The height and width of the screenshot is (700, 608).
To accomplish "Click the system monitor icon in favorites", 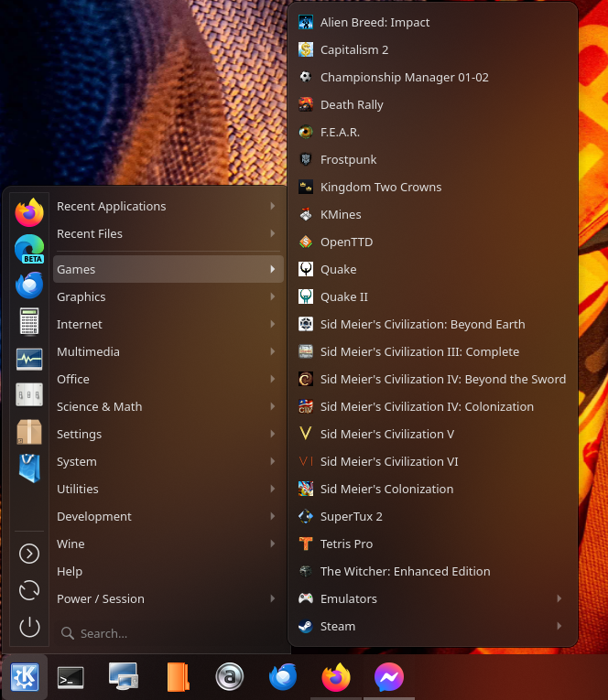I will [29, 359].
